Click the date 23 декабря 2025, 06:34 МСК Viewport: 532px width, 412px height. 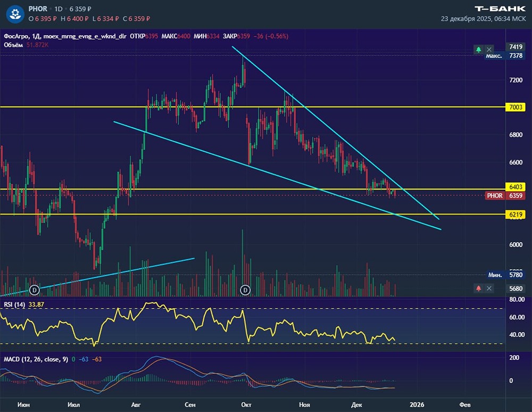click(483, 19)
